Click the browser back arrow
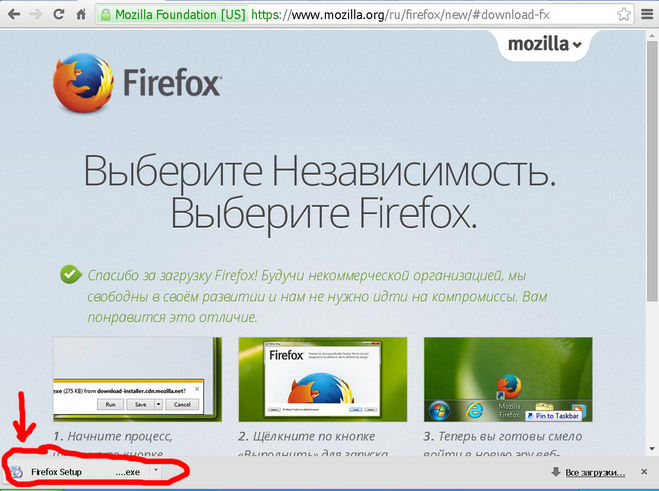The image size is (659, 491). 14,14
